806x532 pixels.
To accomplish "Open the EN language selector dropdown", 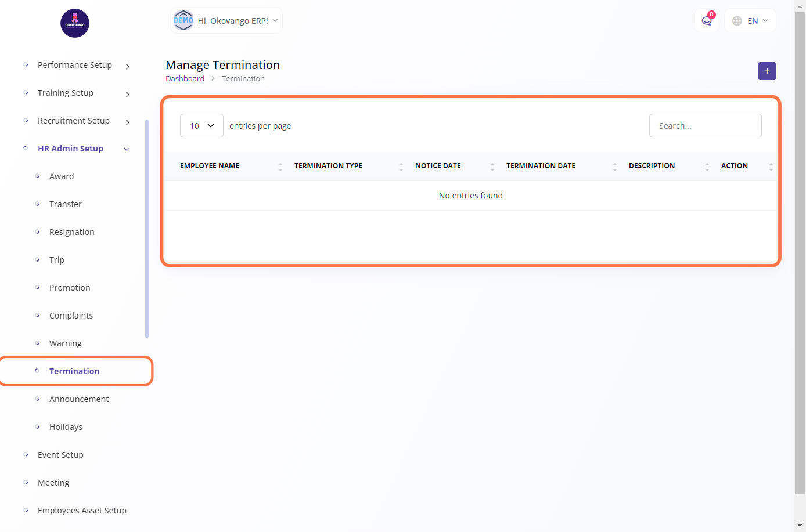I will (750, 21).
